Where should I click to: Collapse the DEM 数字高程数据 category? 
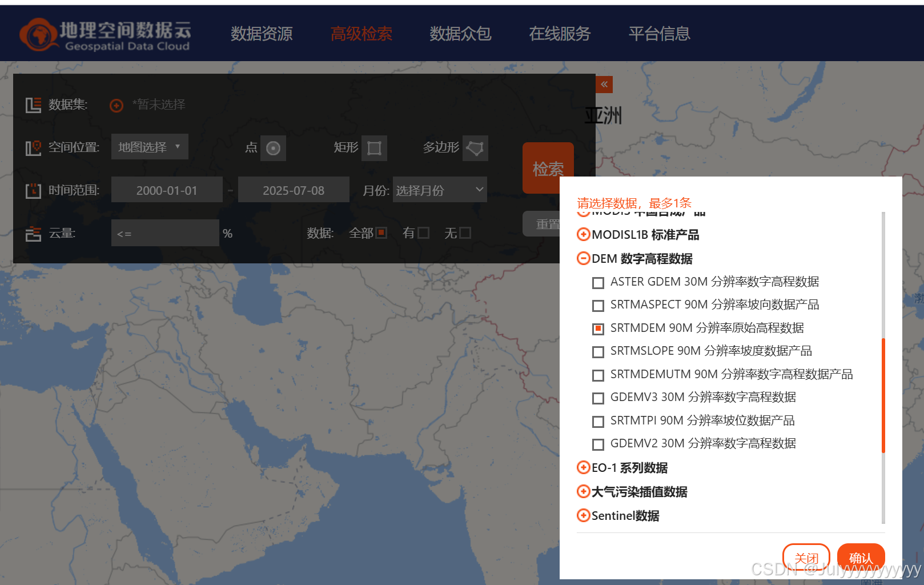(x=583, y=258)
